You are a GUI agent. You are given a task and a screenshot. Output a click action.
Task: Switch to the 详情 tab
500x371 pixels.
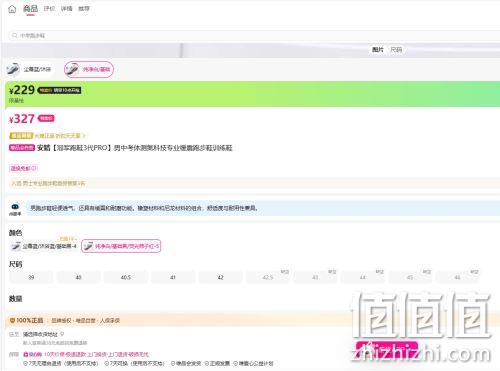point(67,9)
